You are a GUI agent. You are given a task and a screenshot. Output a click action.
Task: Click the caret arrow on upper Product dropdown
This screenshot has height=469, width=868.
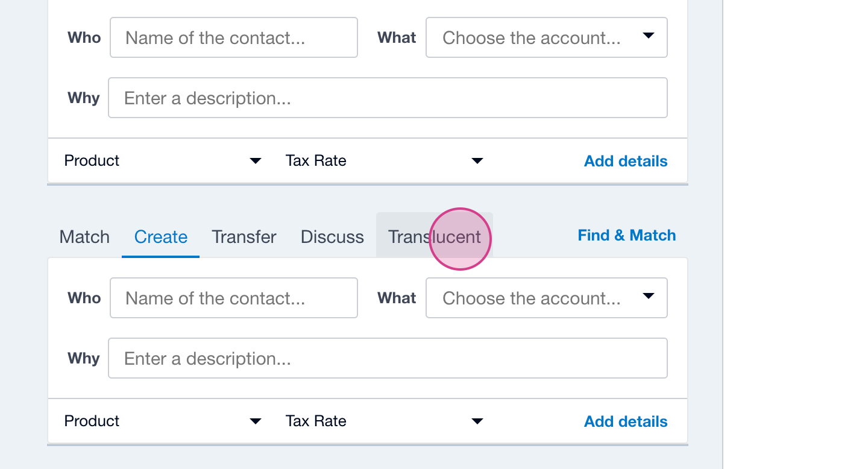pos(256,161)
